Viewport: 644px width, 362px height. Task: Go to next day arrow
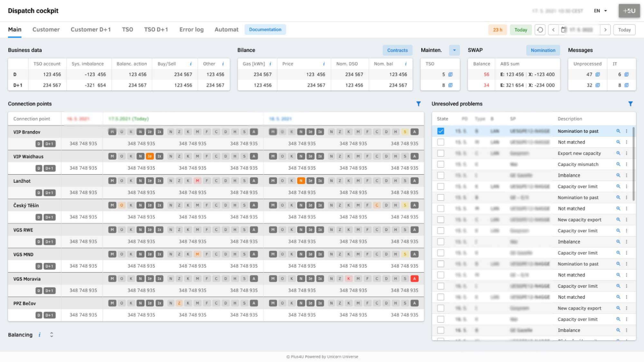[x=605, y=30]
